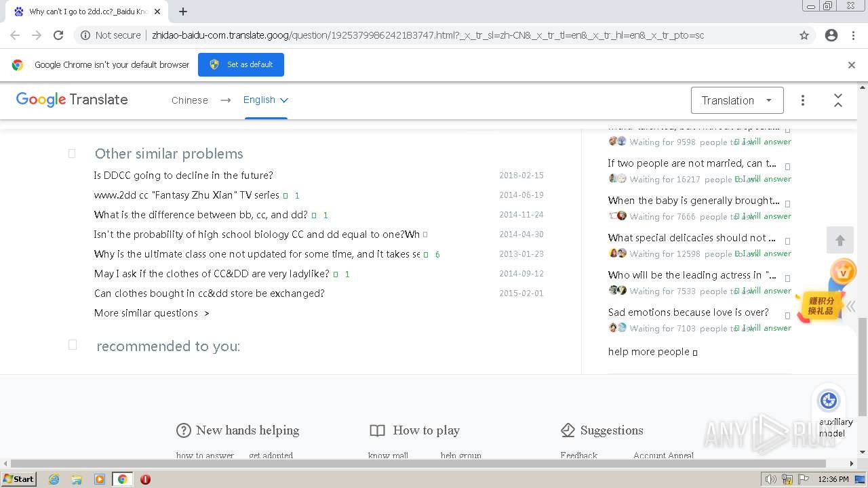Click the back-to-top arrow button
868x488 pixels.
pos(840,241)
